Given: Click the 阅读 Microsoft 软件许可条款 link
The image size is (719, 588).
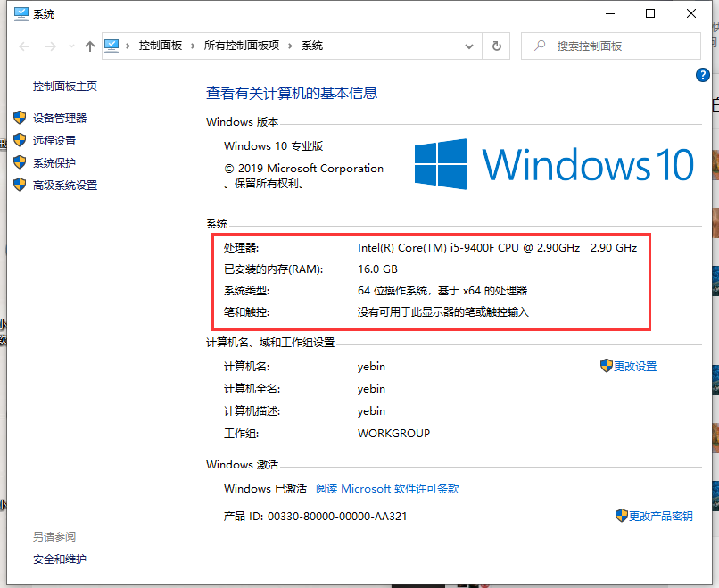Looking at the screenshot, I should pos(387,488).
